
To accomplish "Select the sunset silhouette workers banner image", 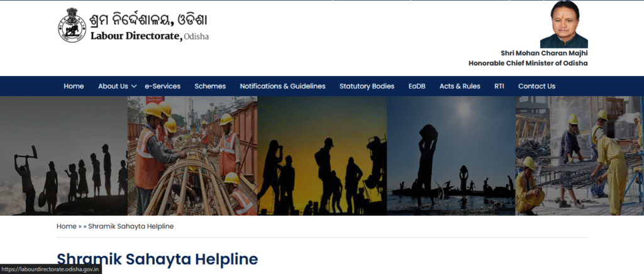I will pyautogui.click(x=322, y=156).
